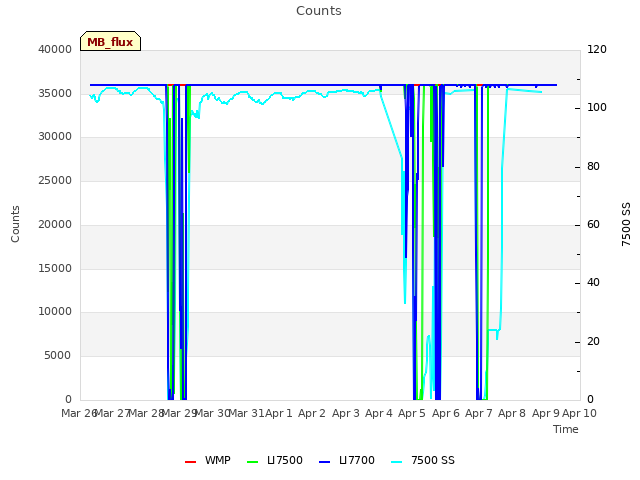The image size is (640, 480).
Task: Click the Apr 10 date label
Action: pos(580,413)
